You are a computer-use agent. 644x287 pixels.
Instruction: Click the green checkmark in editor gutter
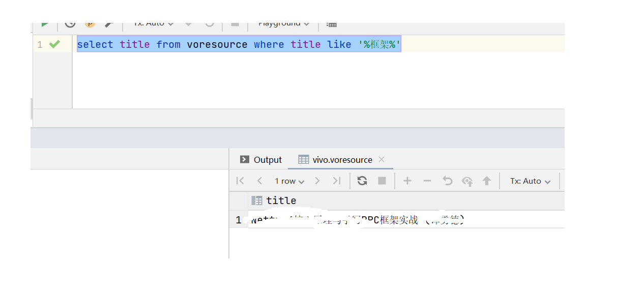(x=54, y=44)
